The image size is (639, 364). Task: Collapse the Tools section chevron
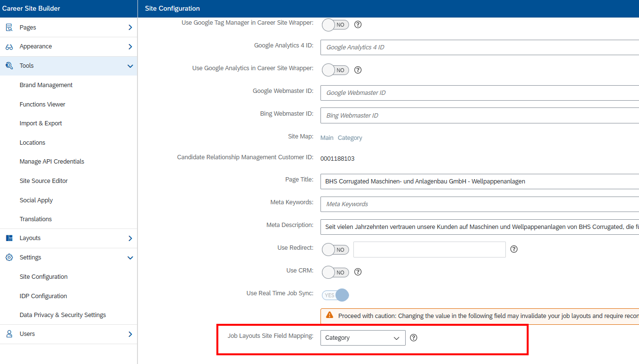[130, 66]
